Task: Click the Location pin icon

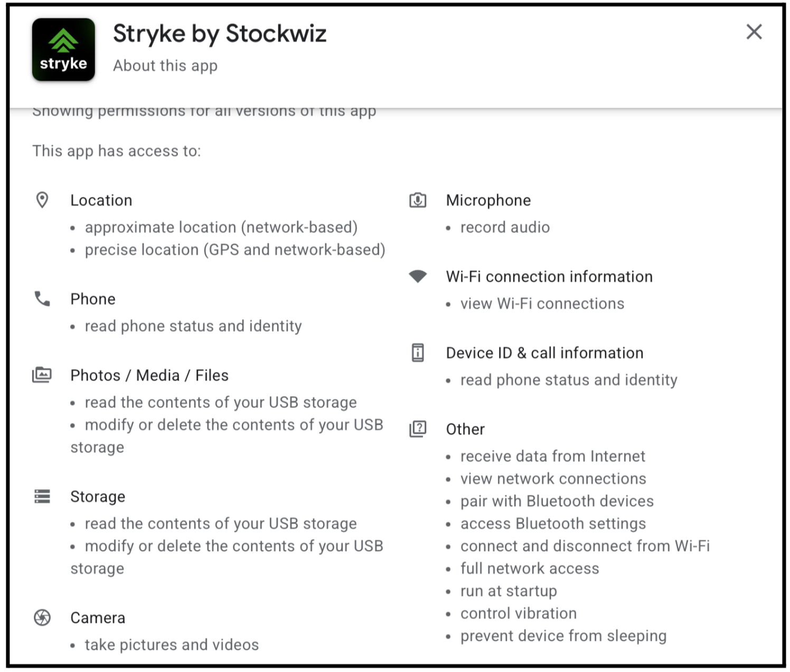Action: 42,200
